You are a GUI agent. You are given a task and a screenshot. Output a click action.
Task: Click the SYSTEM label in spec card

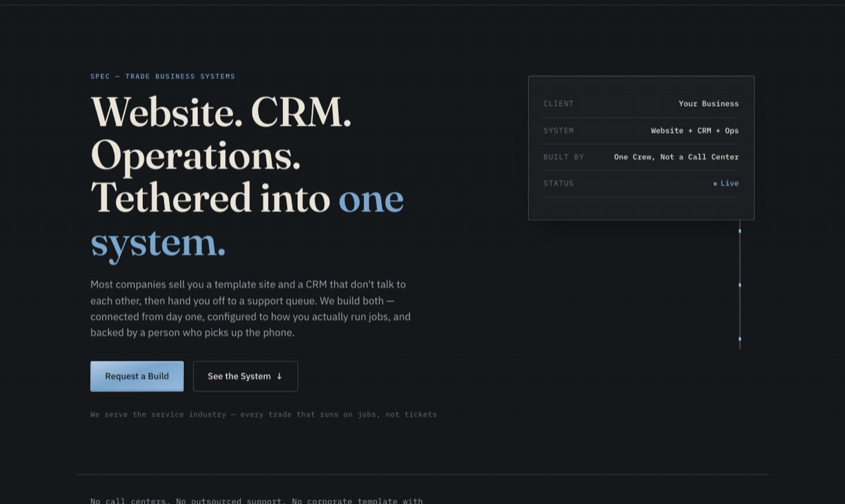(x=558, y=130)
